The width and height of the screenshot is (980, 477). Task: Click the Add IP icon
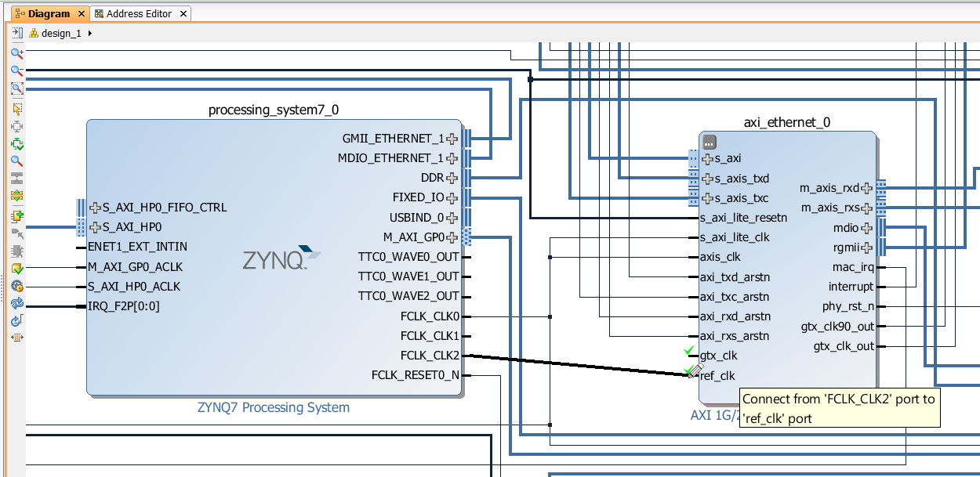[16, 215]
